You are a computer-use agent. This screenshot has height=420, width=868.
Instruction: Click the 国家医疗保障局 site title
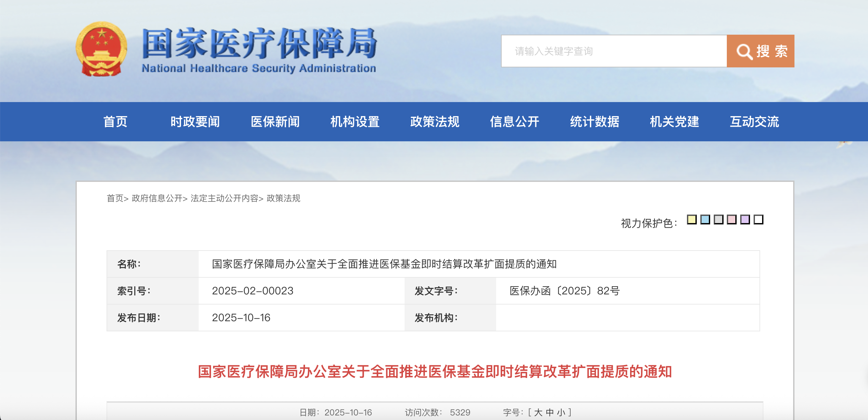[x=259, y=44]
